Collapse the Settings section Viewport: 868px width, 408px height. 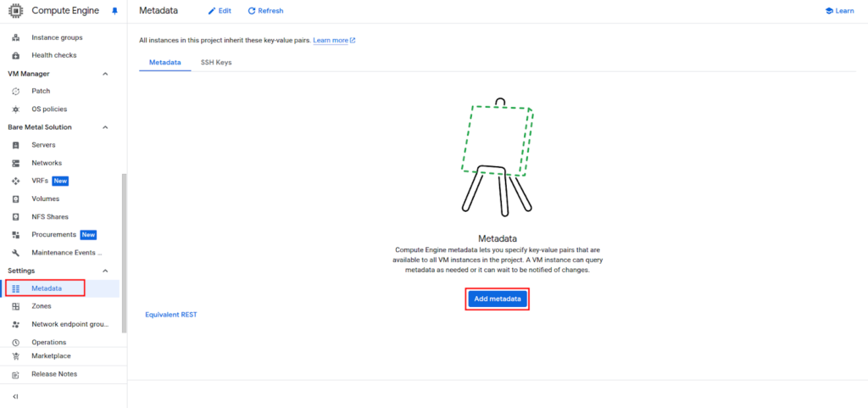tap(105, 271)
